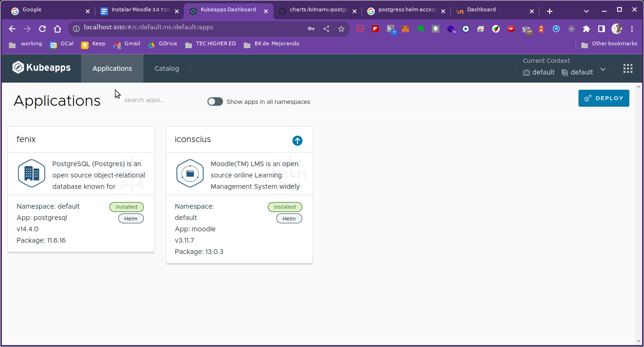The width and height of the screenshot is (644, 347).
Task: Open the Pocket extension
Action: (360, 29)
